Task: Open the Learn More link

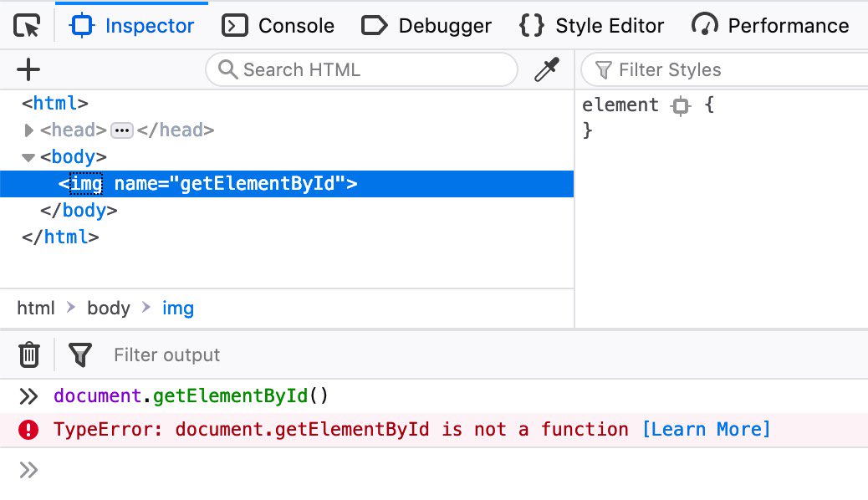Action: [x=707, y=429]
